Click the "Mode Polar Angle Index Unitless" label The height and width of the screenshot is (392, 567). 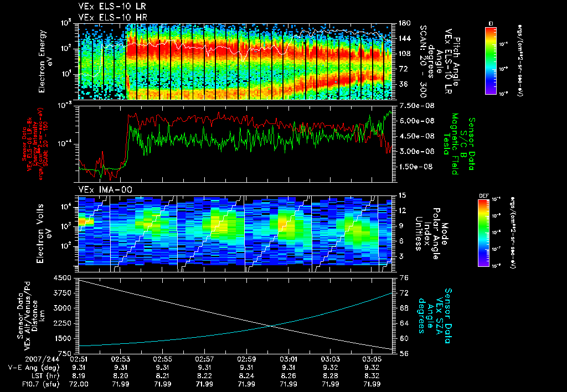(x=431, y=233)
